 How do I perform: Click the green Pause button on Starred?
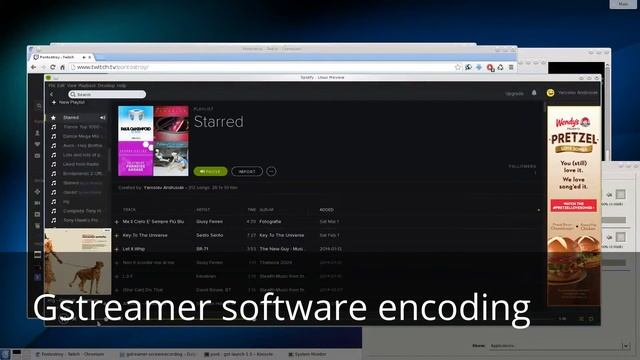tap(211, 171)
